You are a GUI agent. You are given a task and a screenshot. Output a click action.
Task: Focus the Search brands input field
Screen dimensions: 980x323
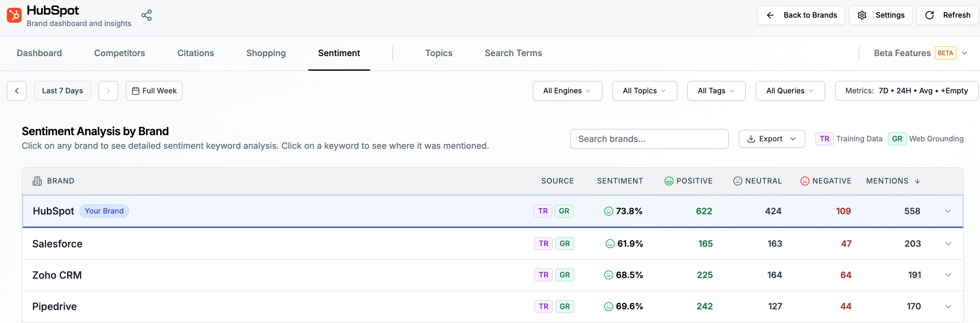pos(649,139)
